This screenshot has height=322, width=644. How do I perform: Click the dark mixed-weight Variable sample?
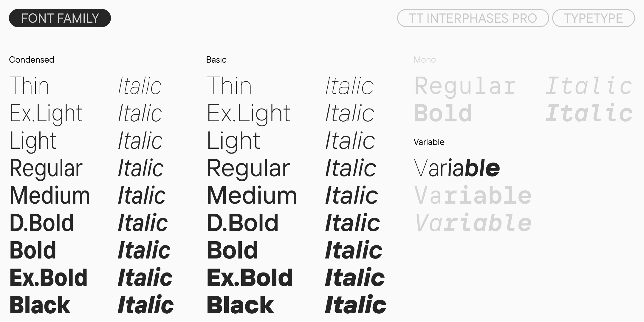(x=457, y=168)
